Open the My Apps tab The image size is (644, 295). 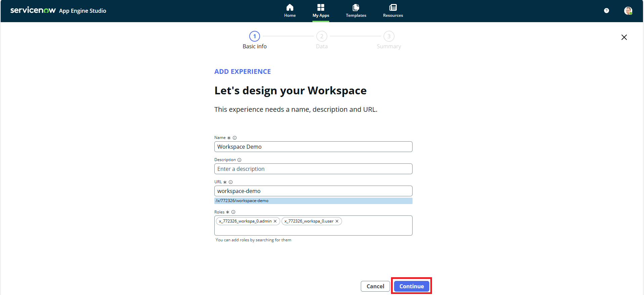[x=320, y=11]
